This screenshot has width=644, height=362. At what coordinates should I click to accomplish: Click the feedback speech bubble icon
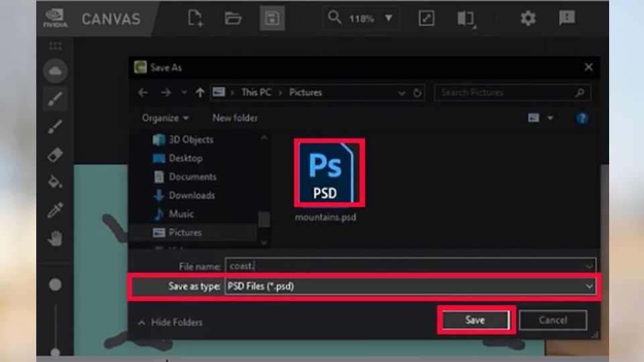567,17
